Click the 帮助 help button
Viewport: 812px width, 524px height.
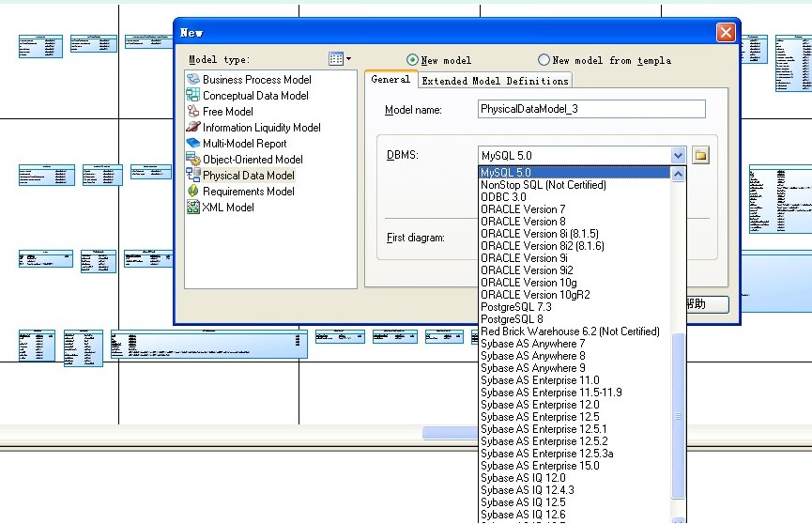(x=707, y=303)
